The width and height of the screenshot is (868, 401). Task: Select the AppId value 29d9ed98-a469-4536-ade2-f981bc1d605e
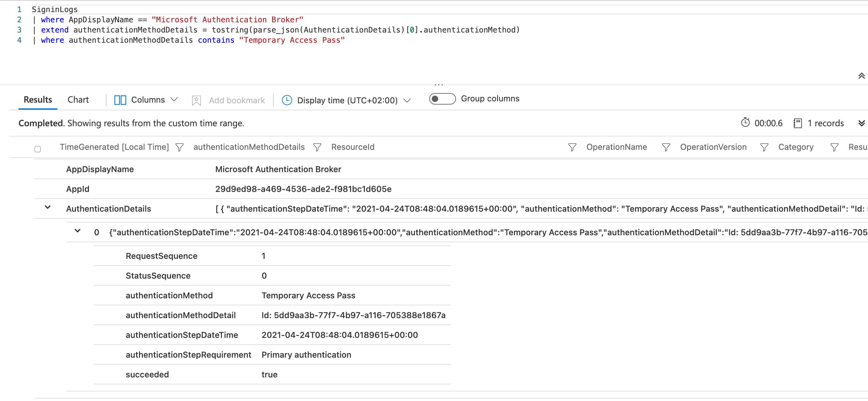[303, 189]
